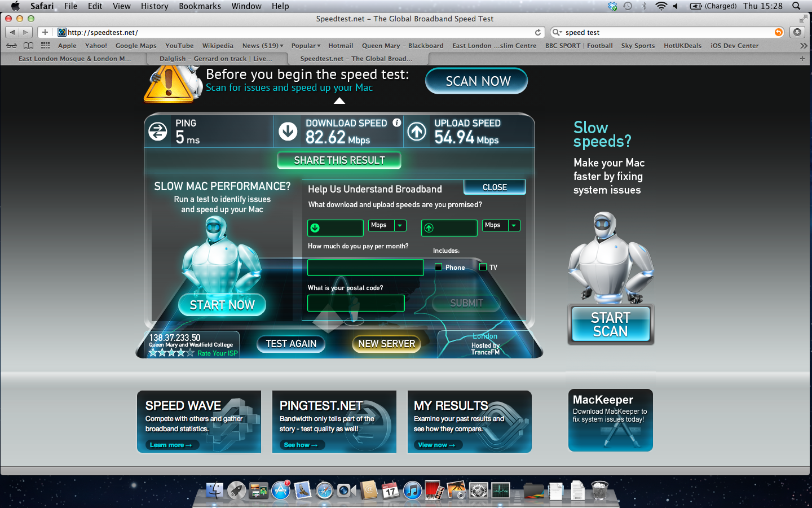The width and height of the screenshot is (812, 508).
Task: Open the upload speed Mbps unit dropdown
Action: pyautogui.click(x=514, y=225)
